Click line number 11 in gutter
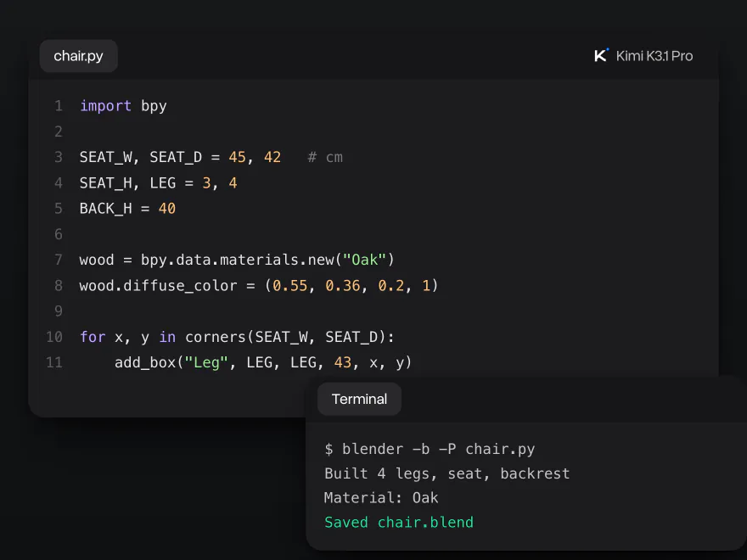The height and width of the screenshot is (560, 747). pos(54,363)
